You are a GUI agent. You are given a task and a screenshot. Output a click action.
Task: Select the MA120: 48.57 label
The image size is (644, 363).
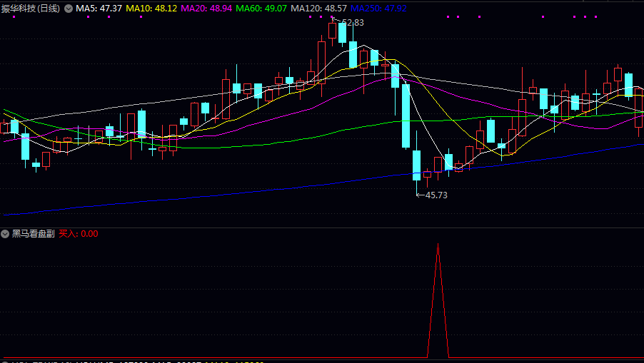tap(318, 9)
